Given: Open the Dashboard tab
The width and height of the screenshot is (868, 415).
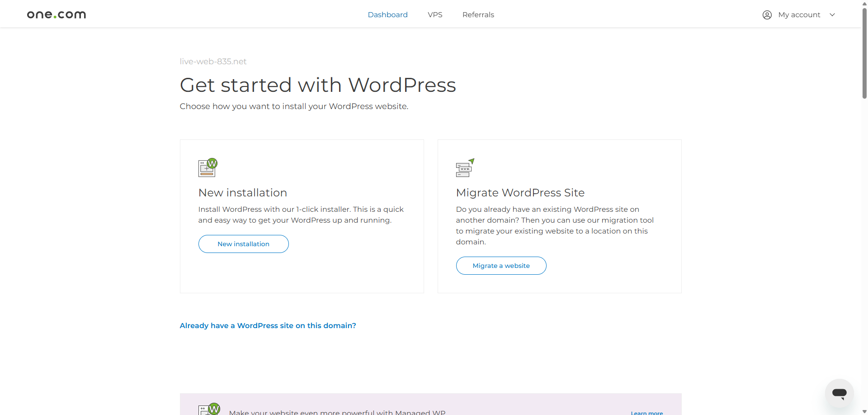Looking at the screenshot, I should 387,14.
